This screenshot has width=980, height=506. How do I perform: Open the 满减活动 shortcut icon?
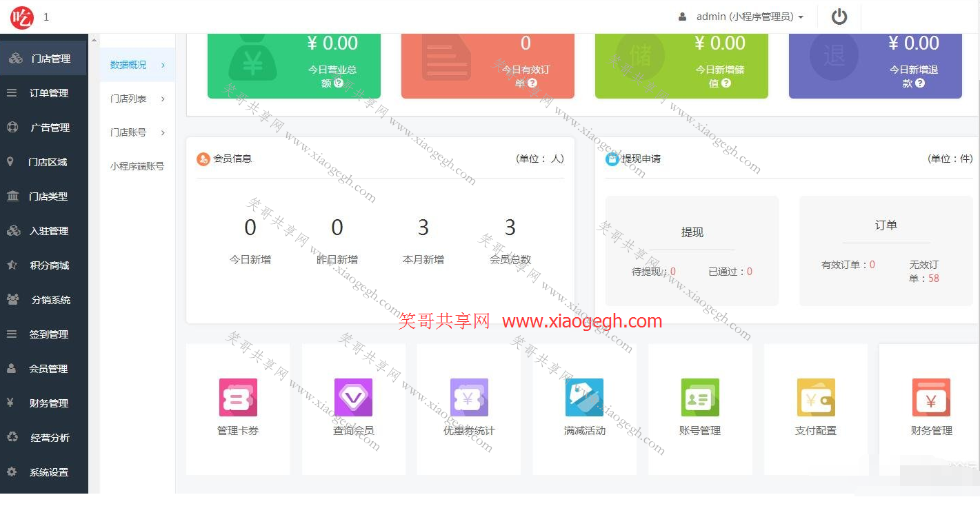pos(584,397)
